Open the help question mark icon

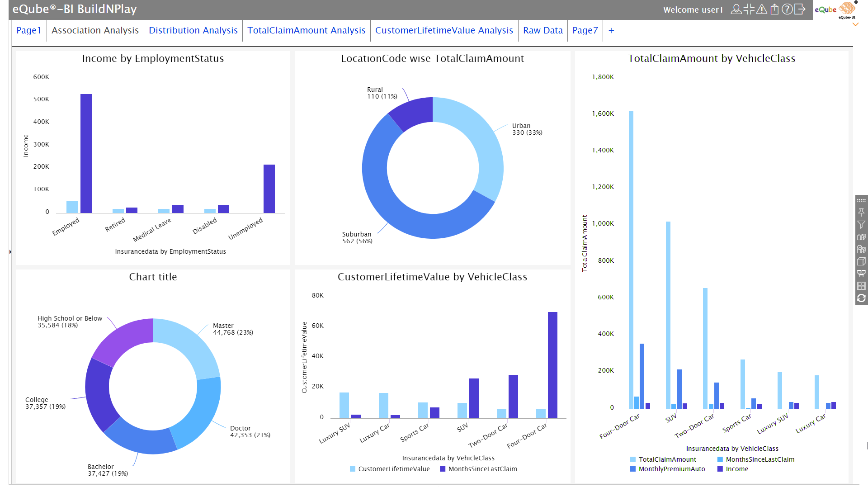[787, 9]
